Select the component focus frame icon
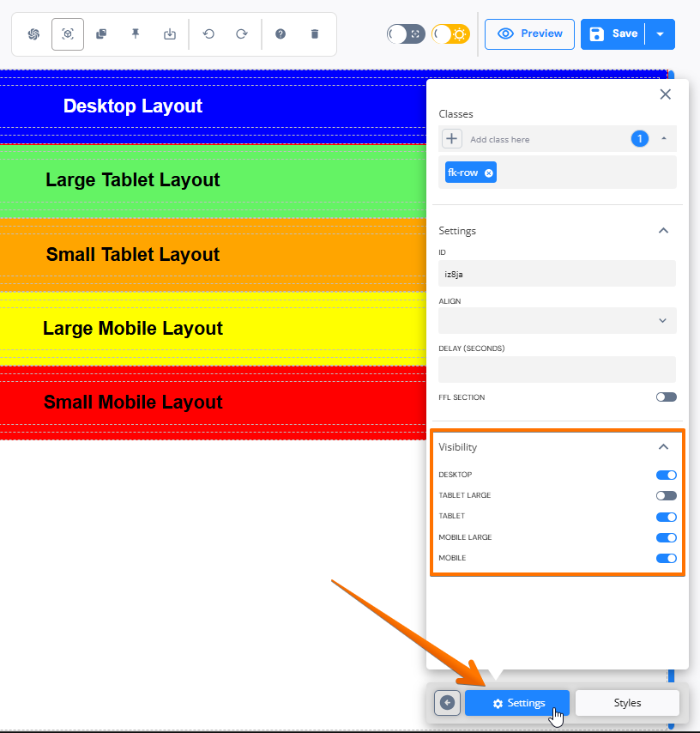700x733 pixels. 68,34
